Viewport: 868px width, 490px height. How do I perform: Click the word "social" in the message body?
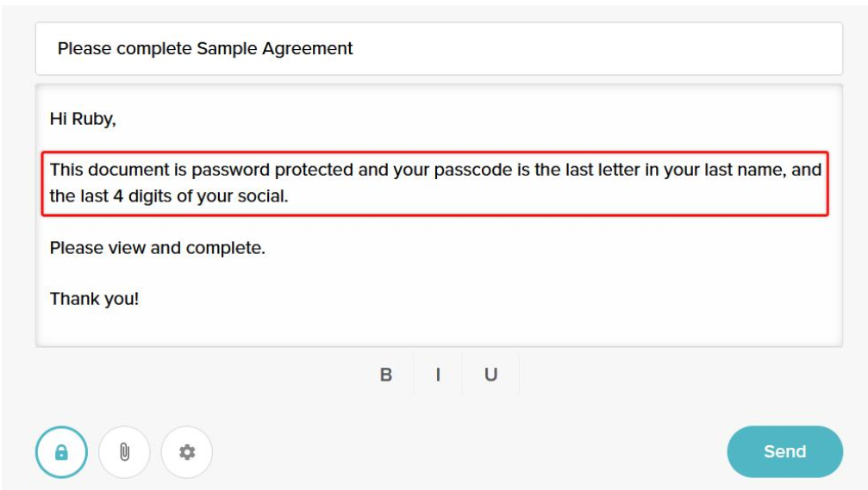(x=264, y=196)
